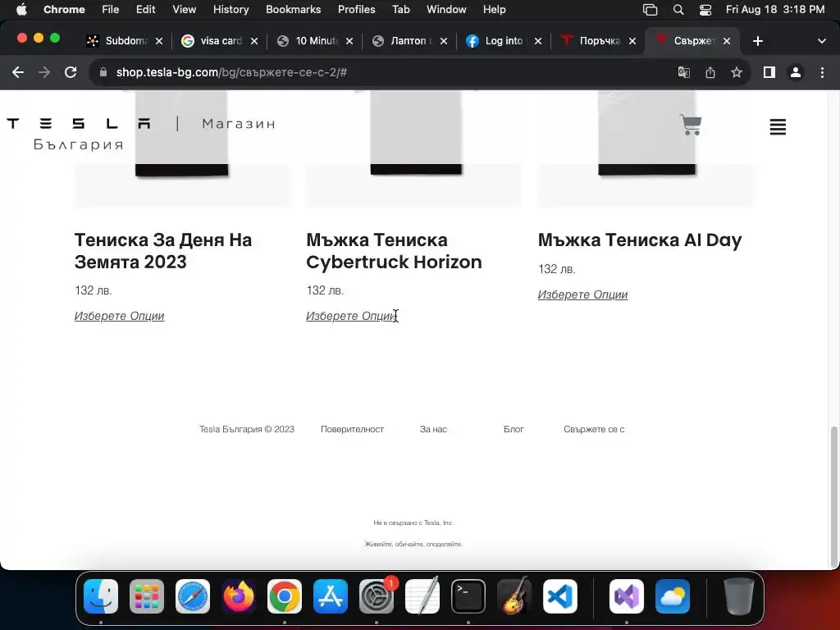840x630 pixels.
Task: Open Chrome's three-dot menu
Action: click(822, 72)
